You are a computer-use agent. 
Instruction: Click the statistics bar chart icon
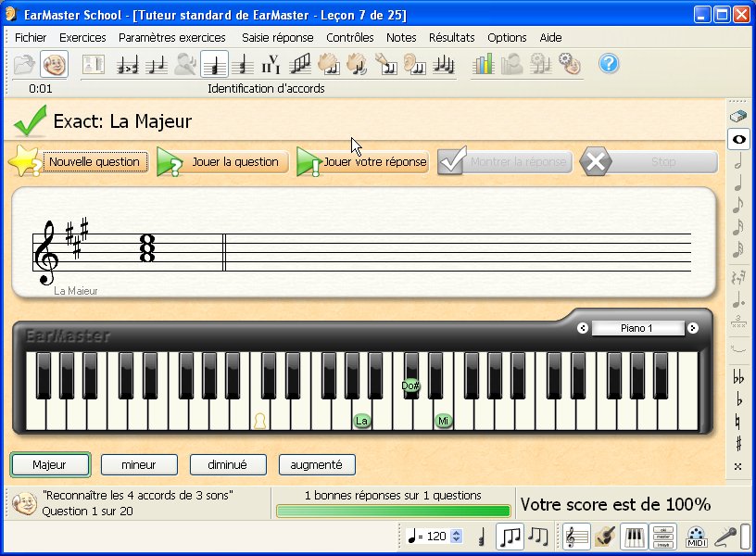(483, 64)
